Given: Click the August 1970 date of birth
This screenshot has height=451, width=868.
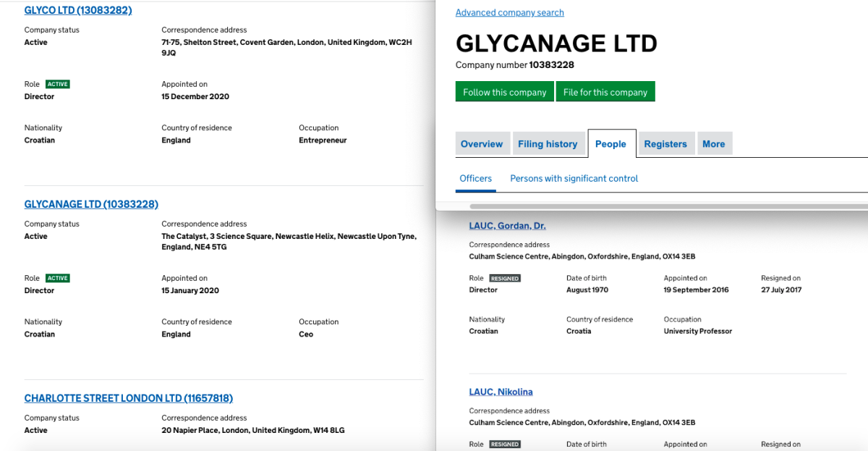Looking at the screenshot, I should pyautogui.click(x=587, y=290).
